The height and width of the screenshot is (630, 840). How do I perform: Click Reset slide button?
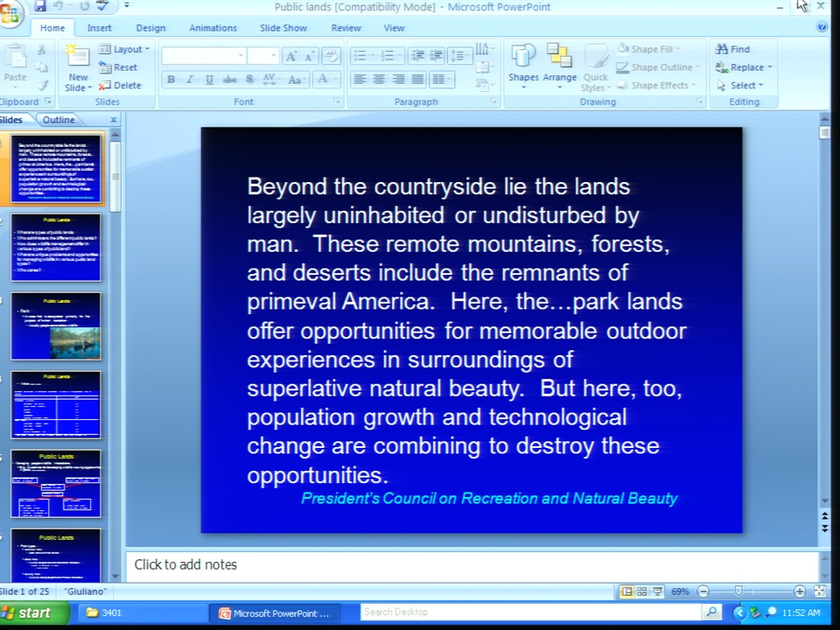pyautogui.click(x=118, y=67)
